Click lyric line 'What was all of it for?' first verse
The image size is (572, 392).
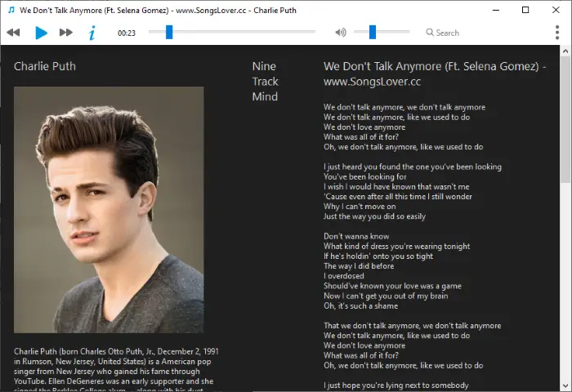tap(361, 137)
